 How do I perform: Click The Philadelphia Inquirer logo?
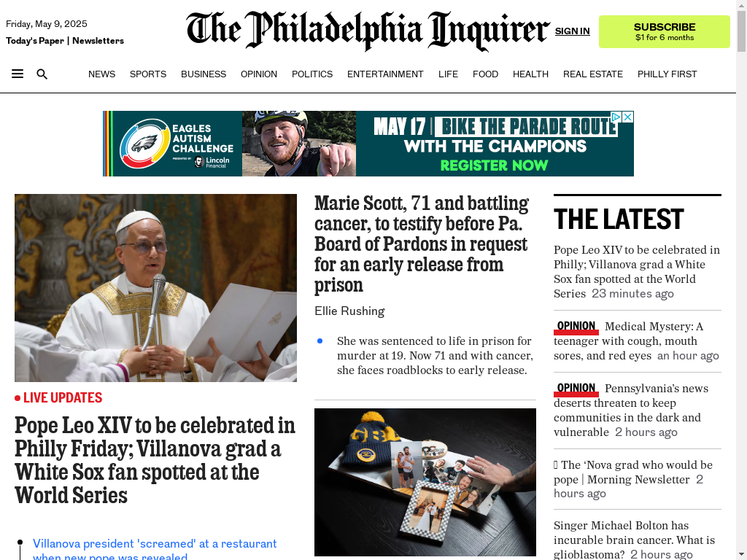tap(368, 31)
